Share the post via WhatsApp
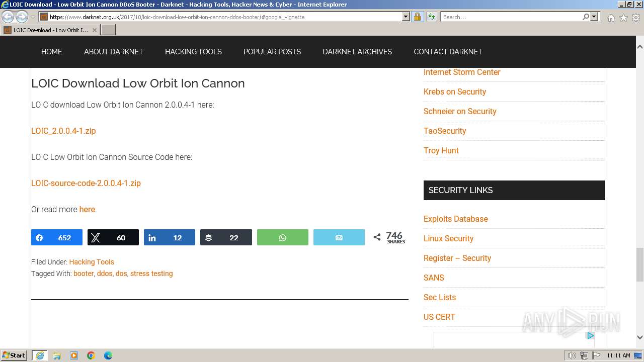The height and width of the screenshot is (362, 644). coord(283,237)
